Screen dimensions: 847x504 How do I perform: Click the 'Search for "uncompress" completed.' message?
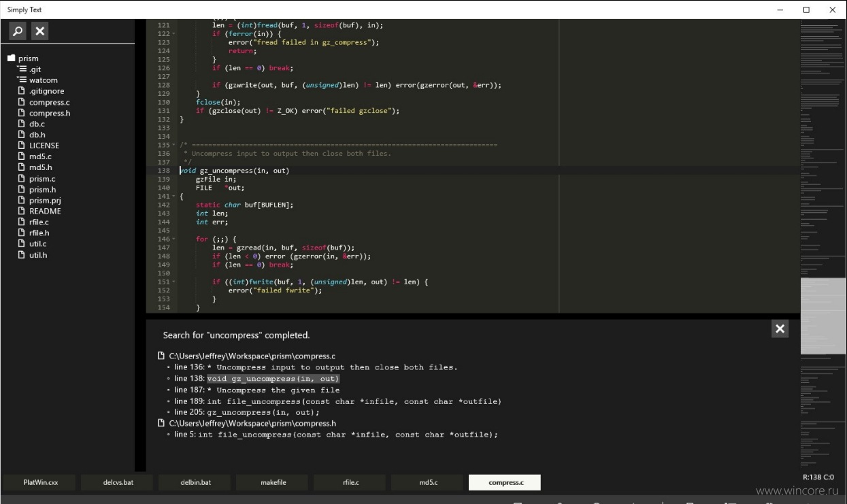pos(236,335)
